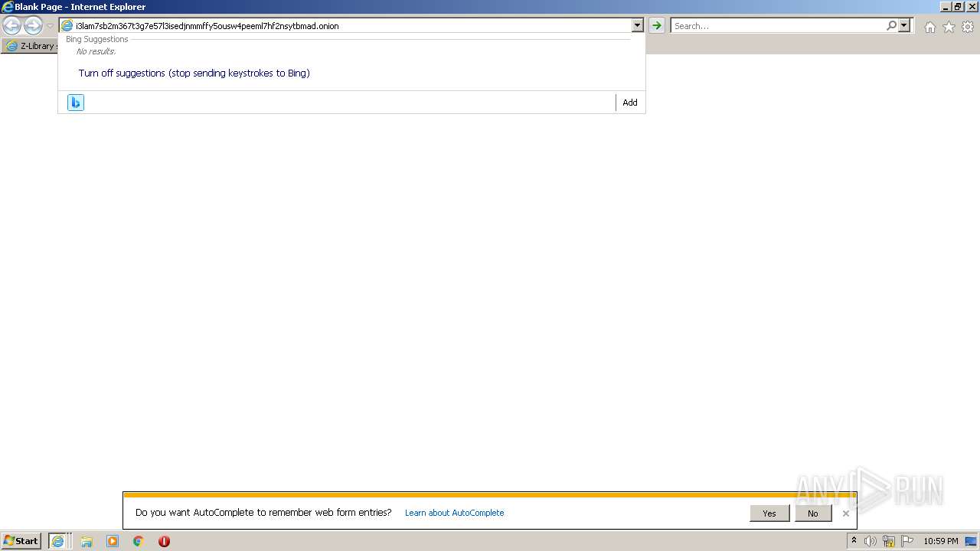Click No on the AutoComplete prompt
This screenshot has width=980, height=551.
(x=812, y=514)
